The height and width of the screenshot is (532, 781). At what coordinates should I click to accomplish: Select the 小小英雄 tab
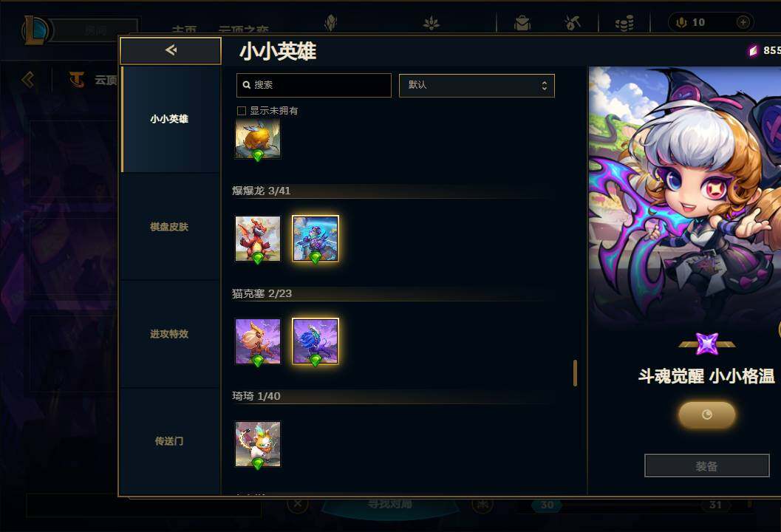pos(169,119)
